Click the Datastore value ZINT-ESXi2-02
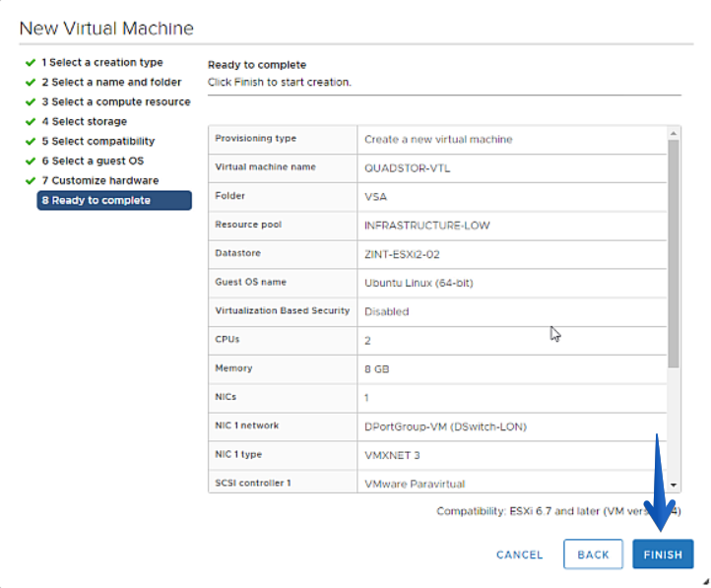The height and width of the screenshot is (588, 711). 402,254
